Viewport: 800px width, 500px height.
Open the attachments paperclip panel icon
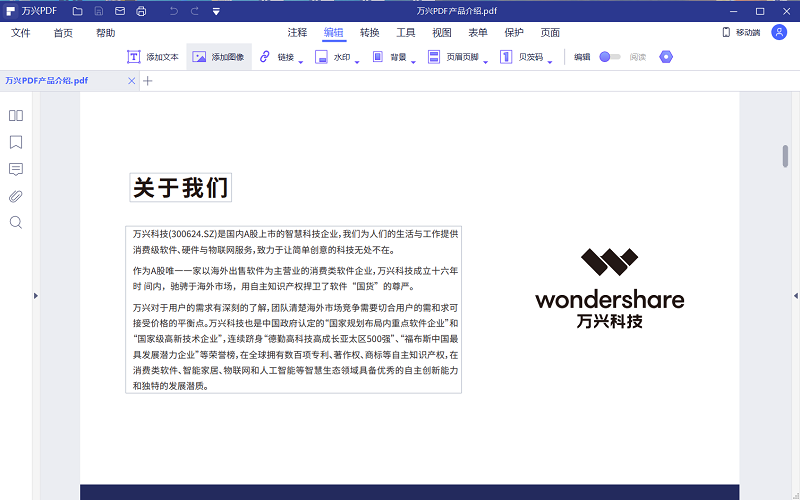[16, 196]
